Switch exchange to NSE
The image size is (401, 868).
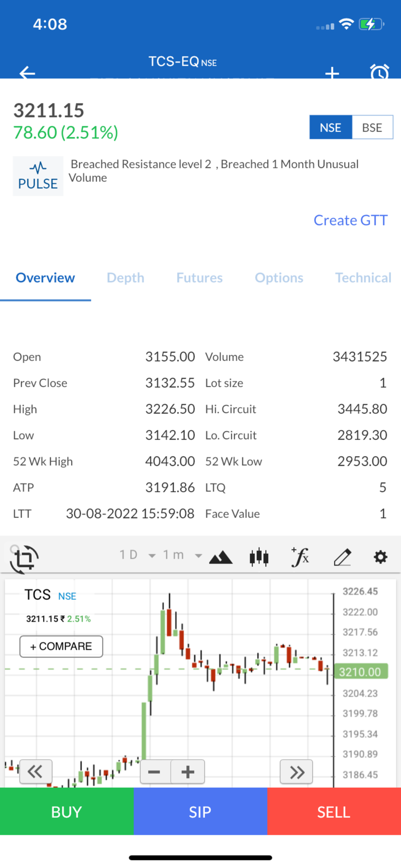tap(331, 128)
